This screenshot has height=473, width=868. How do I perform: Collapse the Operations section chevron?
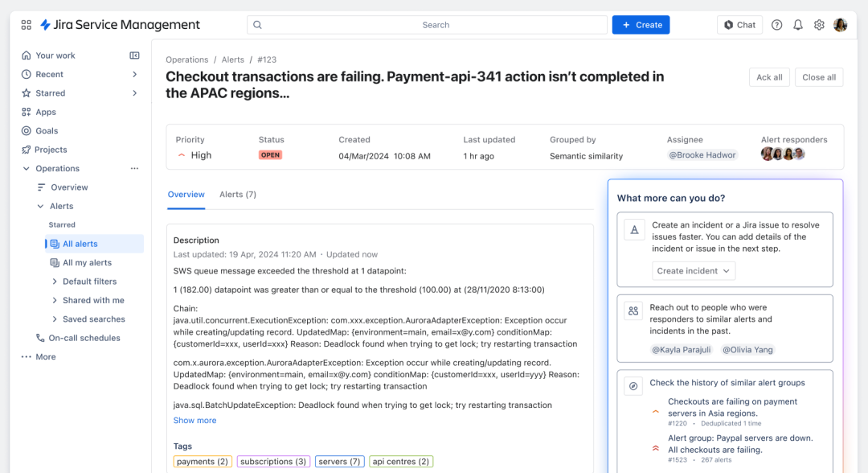pyautogui.click(x=26, y=168)
